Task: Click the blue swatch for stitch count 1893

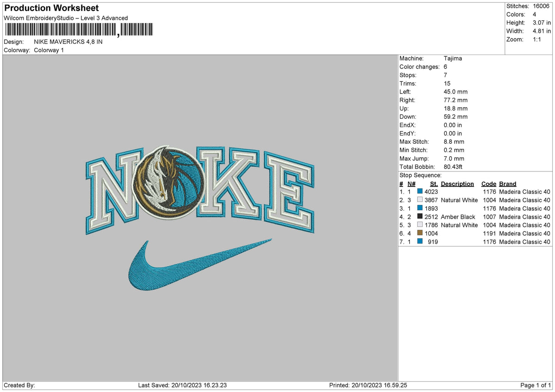Action: pos(420,208)
